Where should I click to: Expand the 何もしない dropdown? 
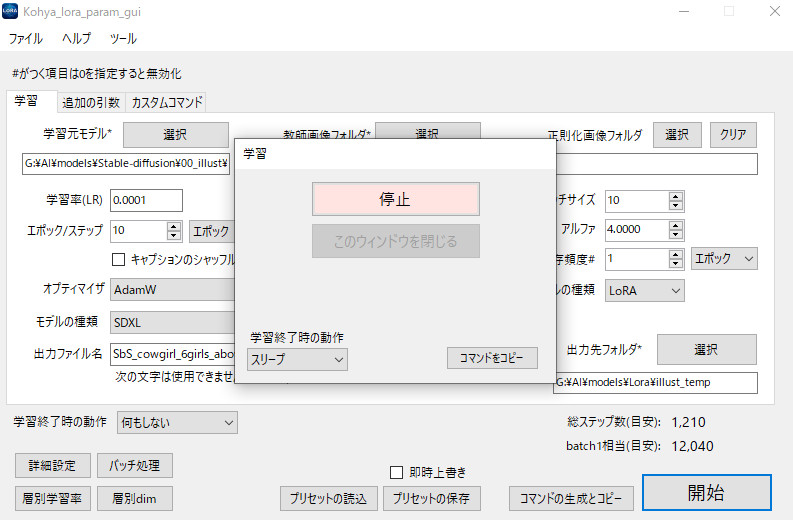pos(177,423)
